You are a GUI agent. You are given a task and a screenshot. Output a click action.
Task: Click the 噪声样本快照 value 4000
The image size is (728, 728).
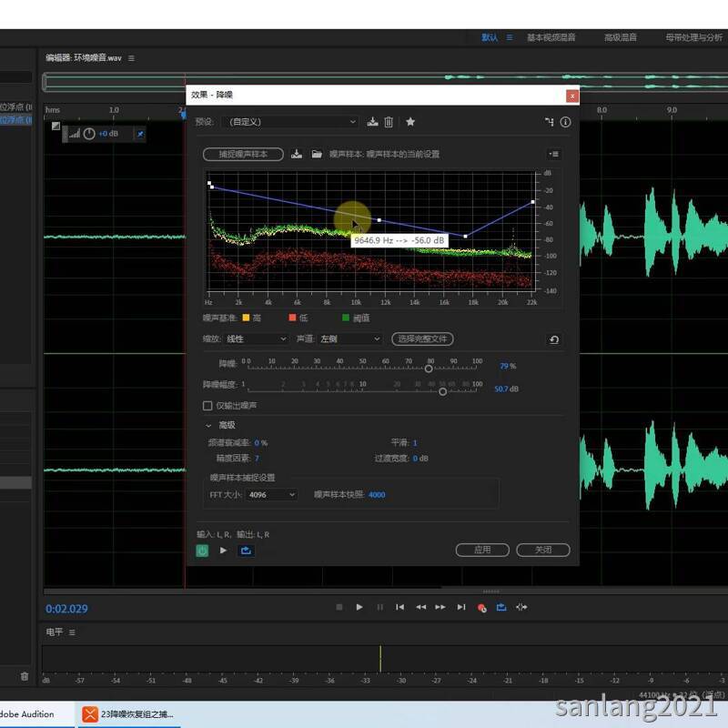(x=377, y=495)
